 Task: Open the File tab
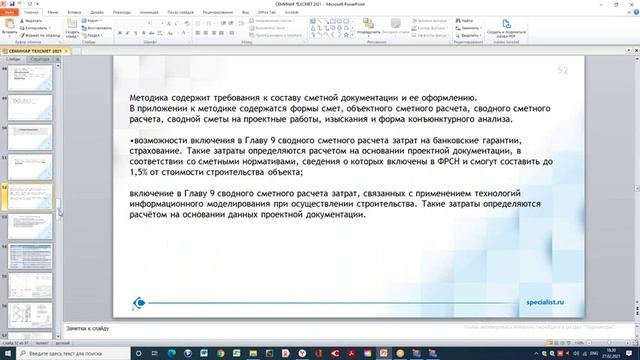tap(9, 13)
